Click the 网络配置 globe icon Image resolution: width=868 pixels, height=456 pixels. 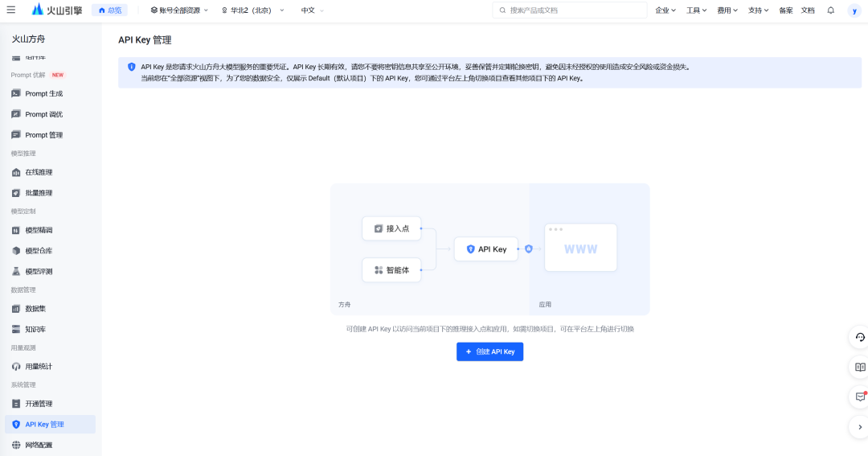[16, 445]
